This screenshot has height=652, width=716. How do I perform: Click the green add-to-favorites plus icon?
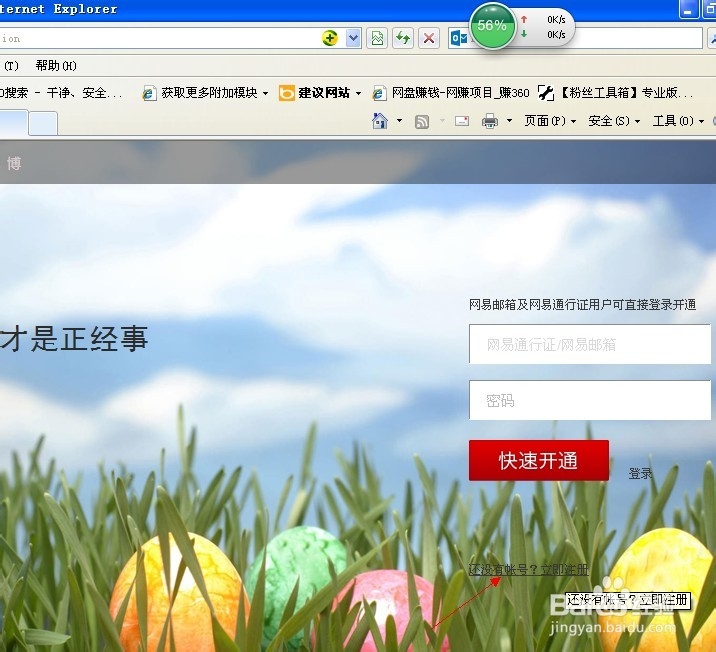point(330,38)
